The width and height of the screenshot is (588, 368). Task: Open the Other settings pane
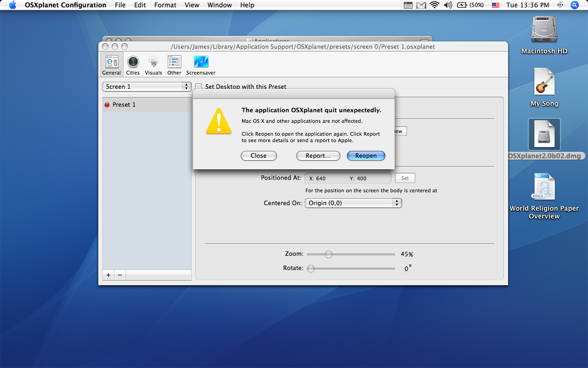coord(174,65)
